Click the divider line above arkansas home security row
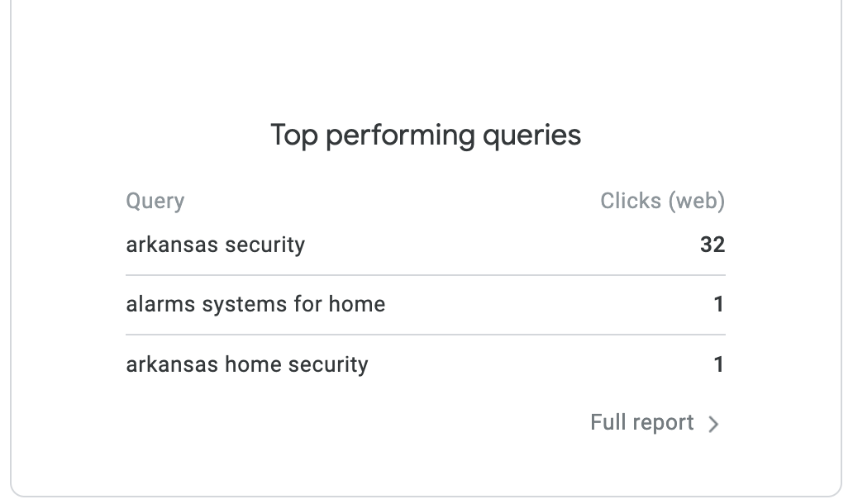 [x=426, y=335]
